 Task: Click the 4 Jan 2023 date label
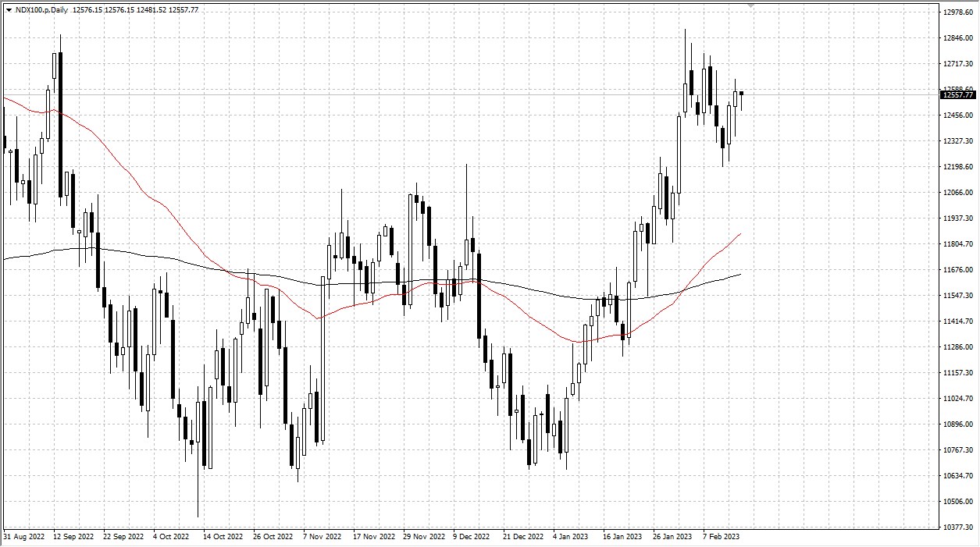point(570,537)
